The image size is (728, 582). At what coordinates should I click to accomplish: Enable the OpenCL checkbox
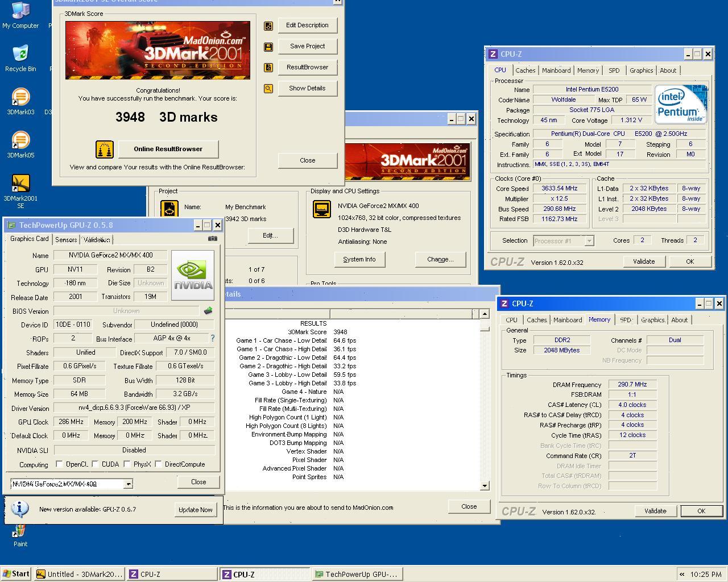point(60,464)
